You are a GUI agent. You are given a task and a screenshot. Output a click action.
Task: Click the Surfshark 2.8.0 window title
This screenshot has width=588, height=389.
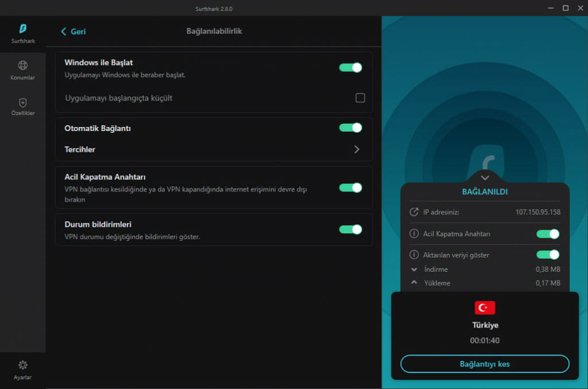click(214, 9)
